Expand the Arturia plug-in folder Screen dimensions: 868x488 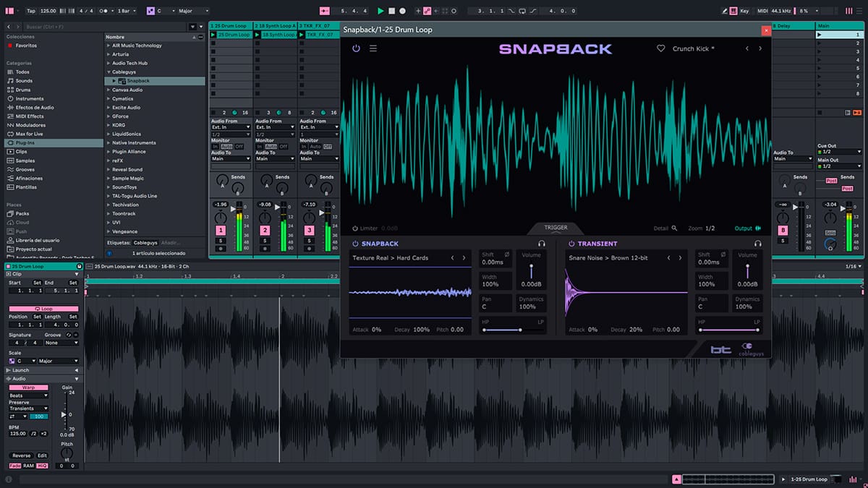coord(109,54)
